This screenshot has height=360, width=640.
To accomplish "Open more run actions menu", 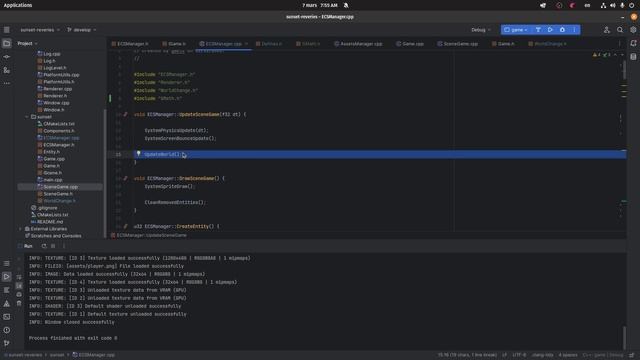I will tap(574, 30).
